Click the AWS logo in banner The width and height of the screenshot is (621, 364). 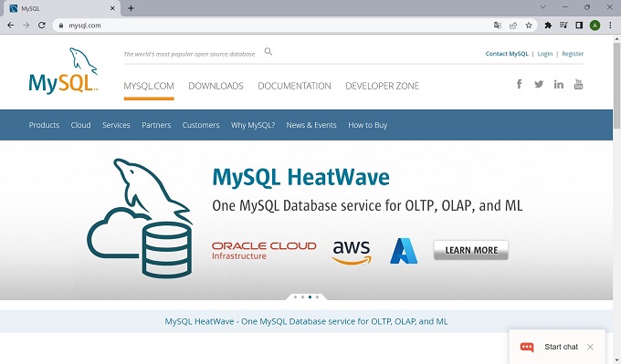pos(352,253)
